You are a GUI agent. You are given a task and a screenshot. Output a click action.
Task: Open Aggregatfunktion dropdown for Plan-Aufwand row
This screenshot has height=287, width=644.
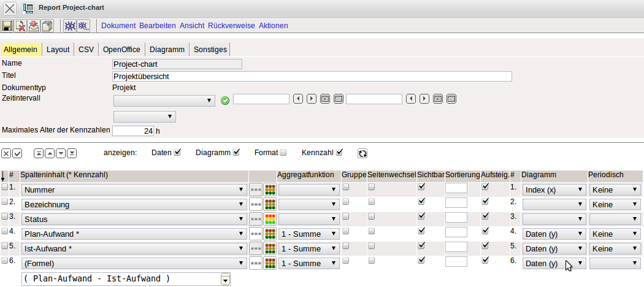point(309,234)
